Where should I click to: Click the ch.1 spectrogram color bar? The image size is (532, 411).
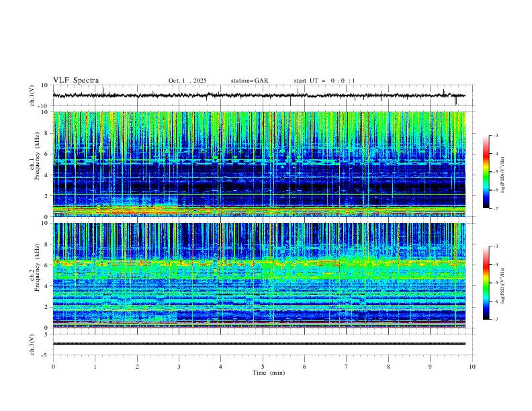point(486,172)
